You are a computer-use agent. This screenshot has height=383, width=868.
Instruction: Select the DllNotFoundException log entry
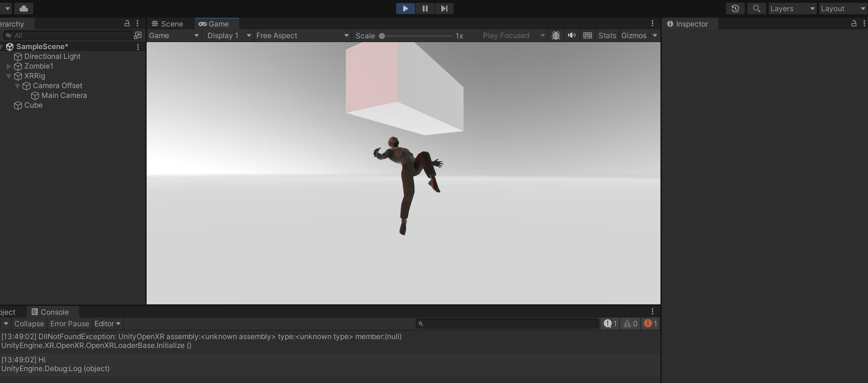click(329, 341)
